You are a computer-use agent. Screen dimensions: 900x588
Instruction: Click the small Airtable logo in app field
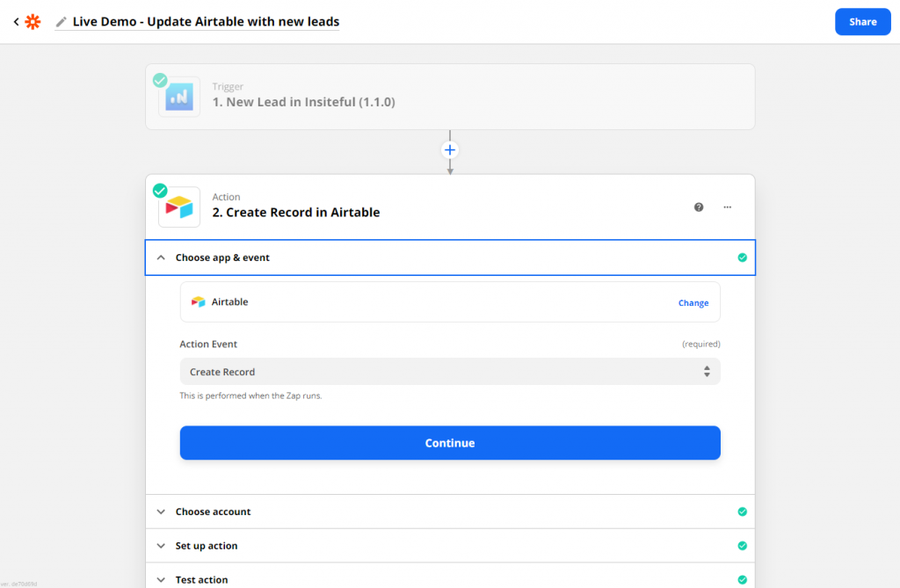click(x=198, y=302)
